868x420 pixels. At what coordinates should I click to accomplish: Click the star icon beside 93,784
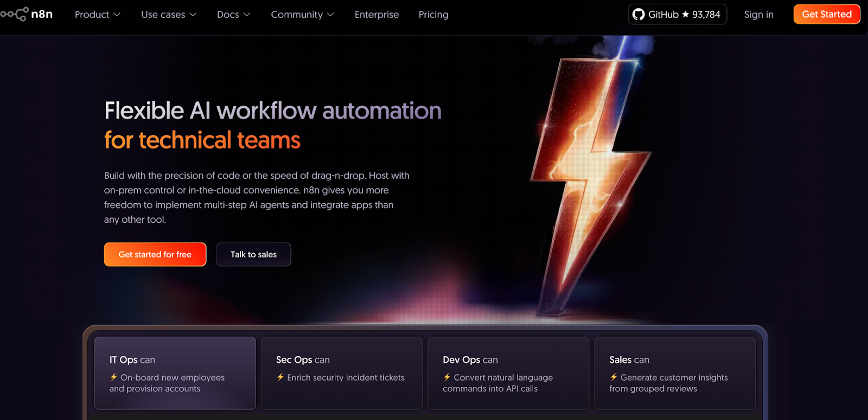coord(686,15)
